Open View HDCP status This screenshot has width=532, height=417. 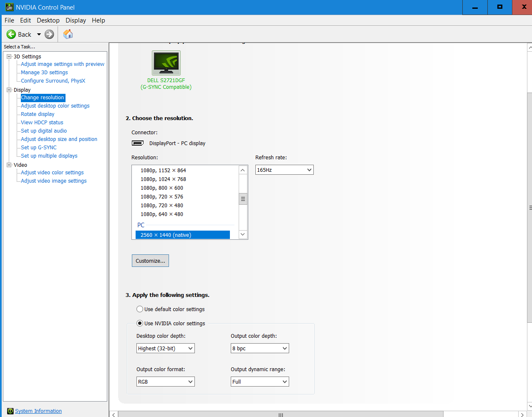click(x=42, y=123)
